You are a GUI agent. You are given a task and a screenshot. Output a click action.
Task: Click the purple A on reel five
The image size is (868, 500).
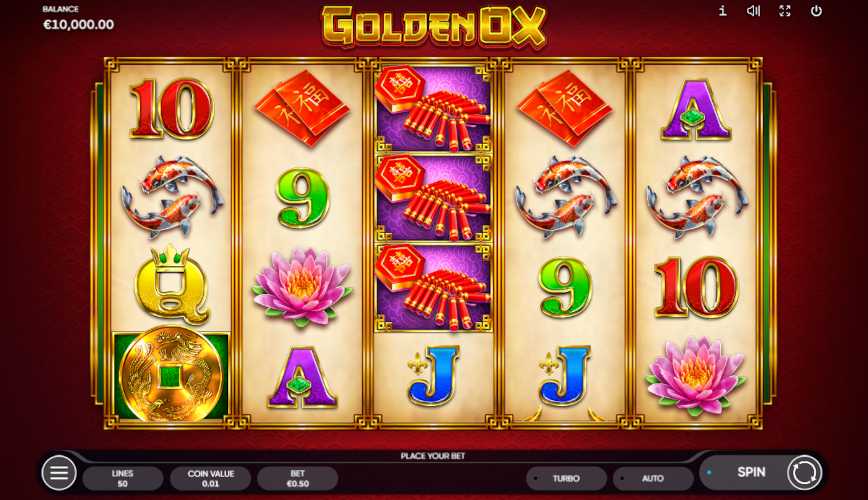click(696, 110)
